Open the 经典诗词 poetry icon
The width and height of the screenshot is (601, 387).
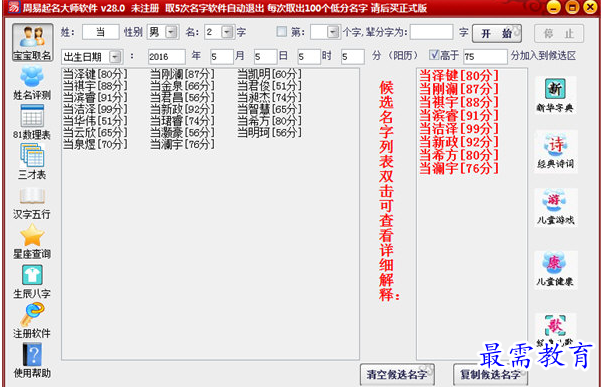tap(555, 152)
